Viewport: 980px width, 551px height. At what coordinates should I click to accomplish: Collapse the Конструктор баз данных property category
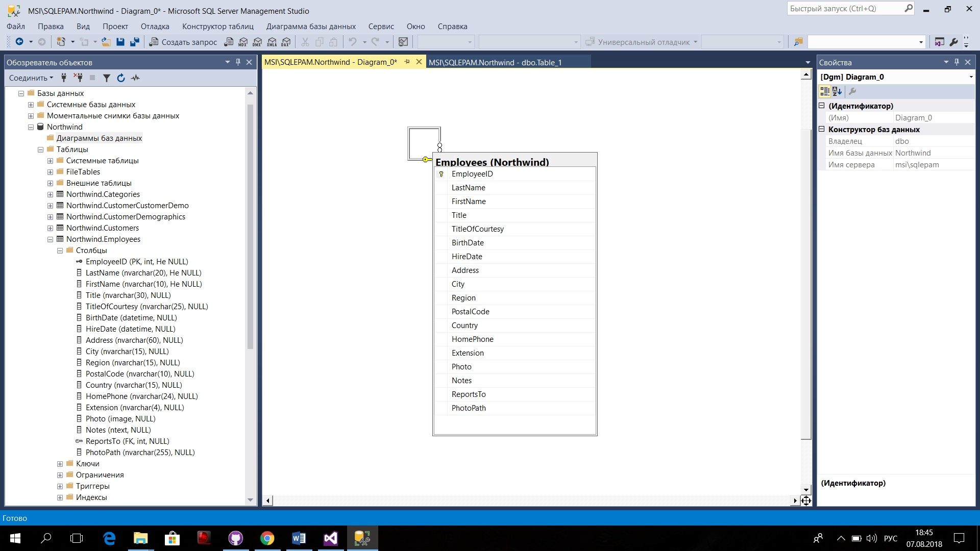pos(822,129)
